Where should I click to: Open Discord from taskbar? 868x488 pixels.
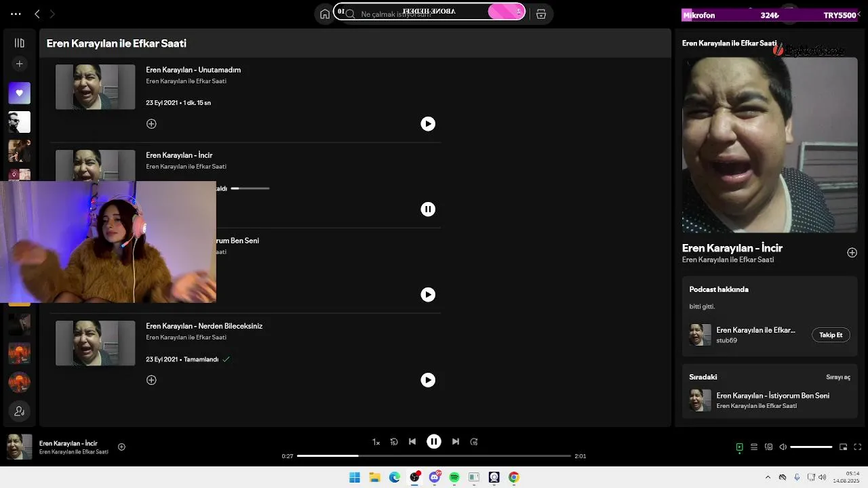(x=435, y=477)
